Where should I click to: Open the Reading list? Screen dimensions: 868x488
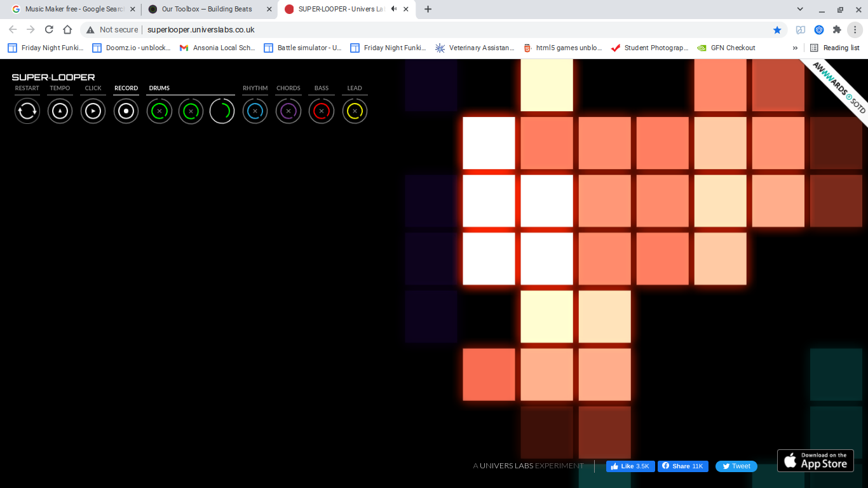tap(835, 48)
